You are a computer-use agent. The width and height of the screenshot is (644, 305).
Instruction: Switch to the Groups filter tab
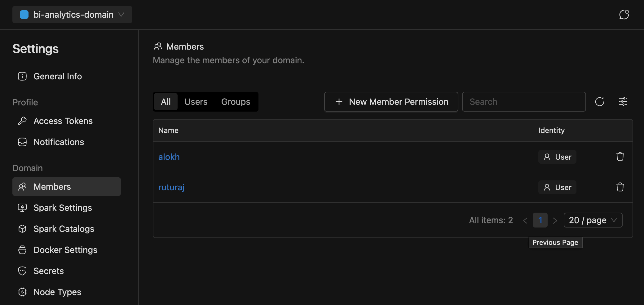236,101
